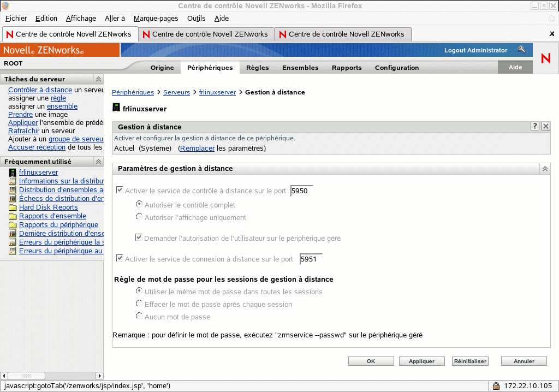Toggle the remote control service on port checkbox

120,190
